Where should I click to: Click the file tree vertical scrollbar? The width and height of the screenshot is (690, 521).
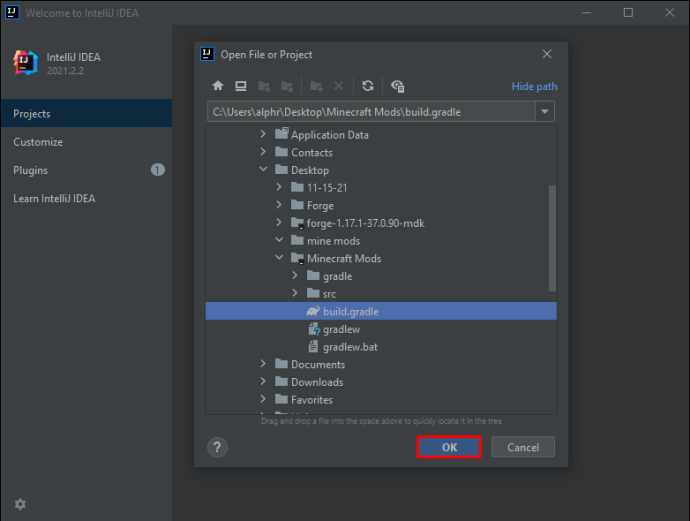(552, 238)
